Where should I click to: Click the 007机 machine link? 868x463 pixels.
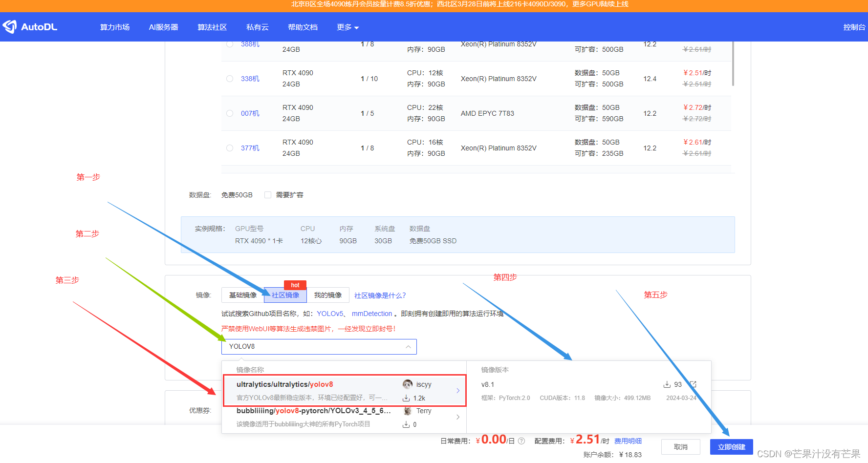tap(250, 113)
